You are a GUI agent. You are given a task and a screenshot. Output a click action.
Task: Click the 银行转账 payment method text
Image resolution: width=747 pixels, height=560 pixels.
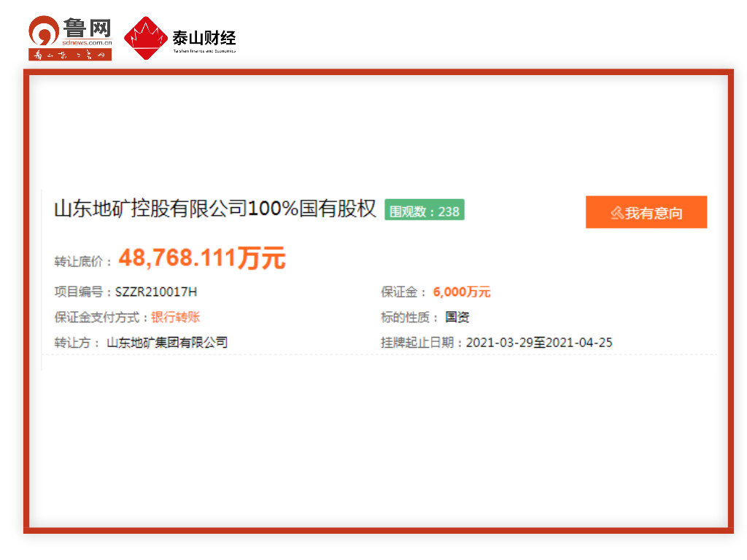175,317
